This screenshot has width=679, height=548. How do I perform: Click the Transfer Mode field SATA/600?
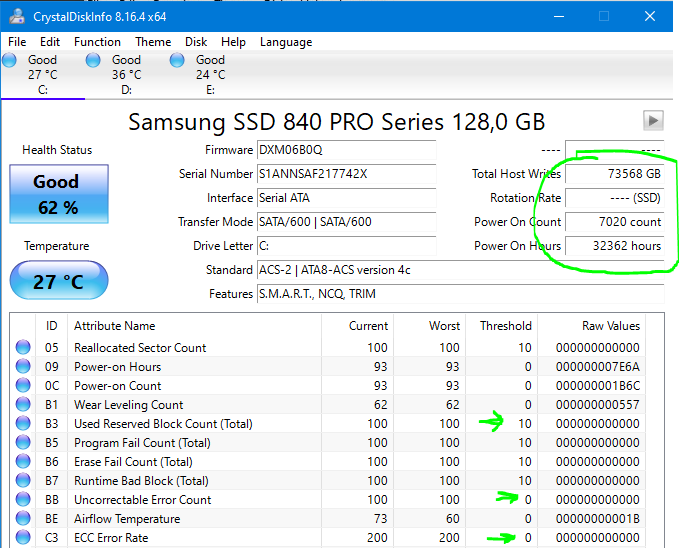[x=346, y=222]
